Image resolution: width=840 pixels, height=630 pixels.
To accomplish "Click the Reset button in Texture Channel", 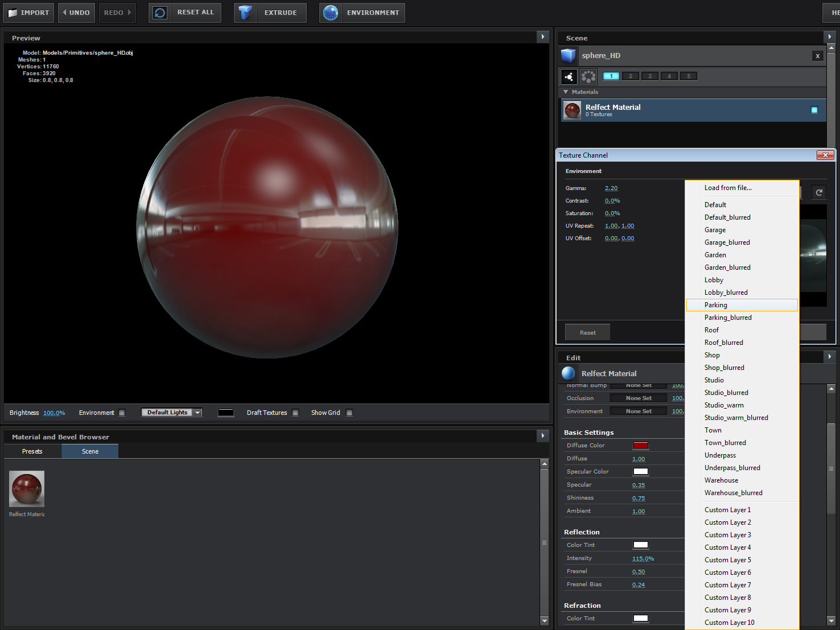I will pos(587,332).
